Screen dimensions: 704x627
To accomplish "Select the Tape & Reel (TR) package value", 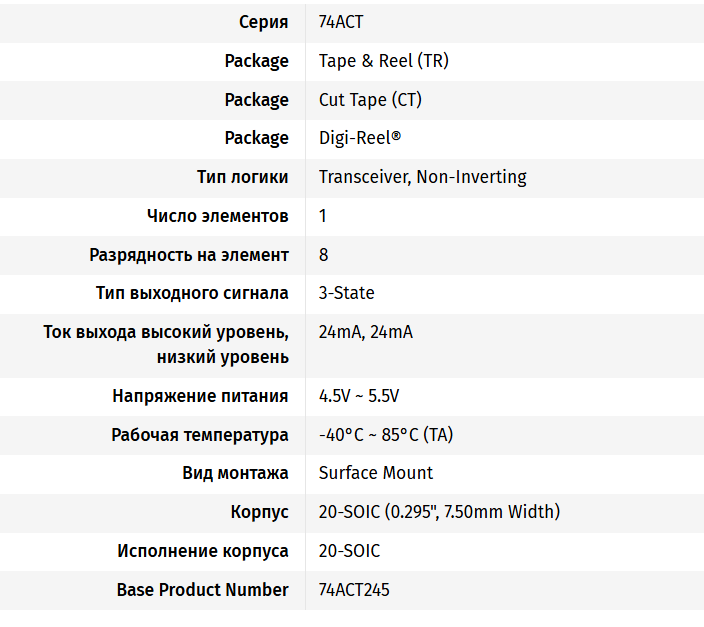I will pos(383,61).
